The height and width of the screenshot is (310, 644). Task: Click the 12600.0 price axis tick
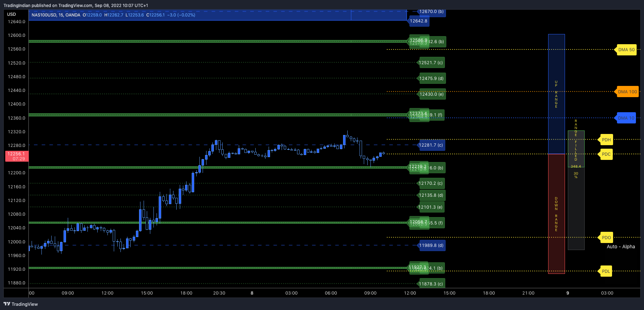pyautogui.click(x=17, y=35)
